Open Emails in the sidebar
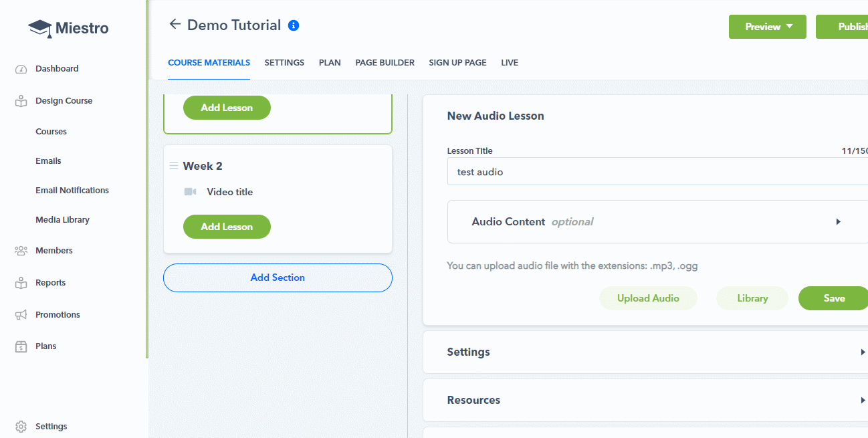 48,161
